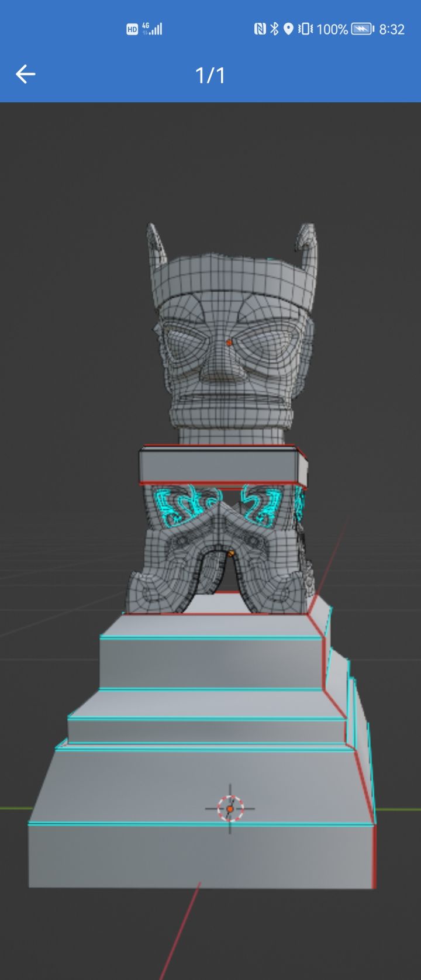
Task: Open the 3D statue model image
Action: (210, 541)
